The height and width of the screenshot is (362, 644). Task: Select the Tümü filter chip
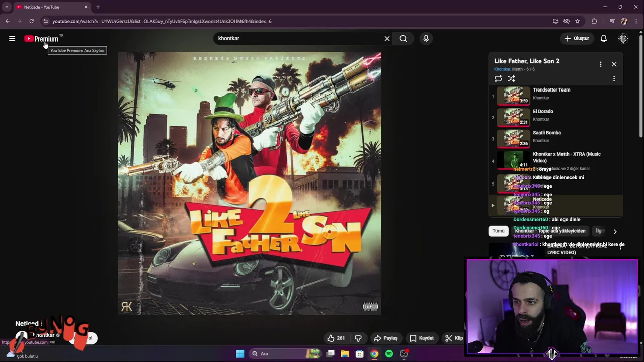pyautogui.click(x=498, y=231)
